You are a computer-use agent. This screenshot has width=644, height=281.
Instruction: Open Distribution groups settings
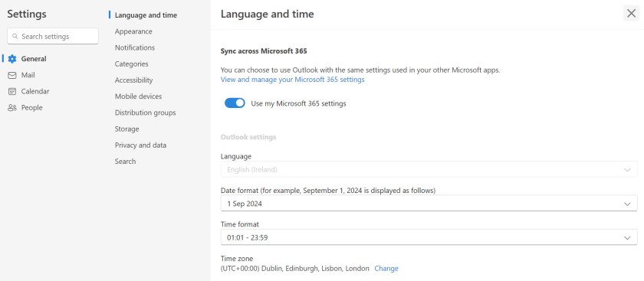(146, 113)
